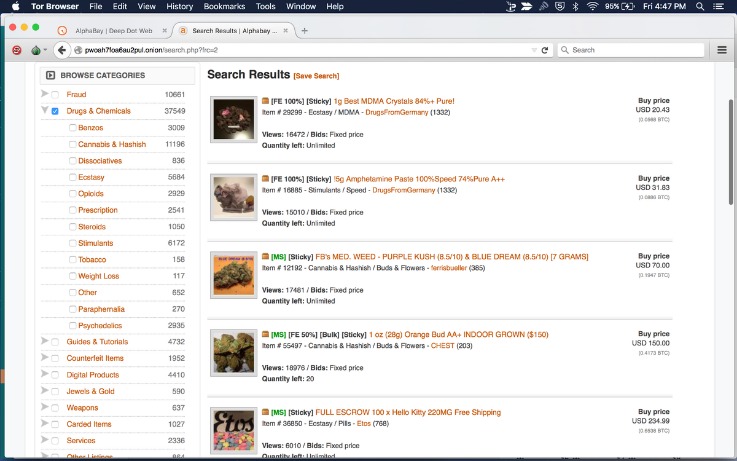The height and width of the screenshot is (461, 737).
Task: Close the AlphaBay Deep Dot Web tab
Action: 165,31
